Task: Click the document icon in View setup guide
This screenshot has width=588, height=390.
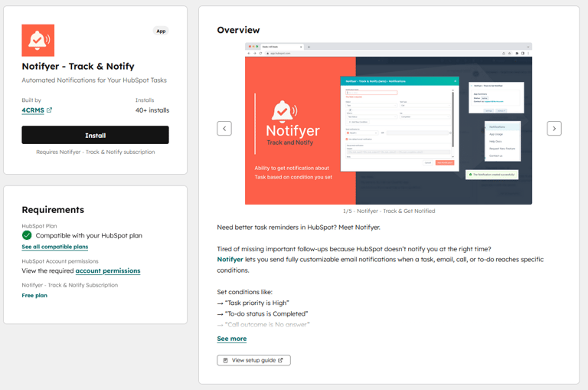Action: [x=226, y=360]
